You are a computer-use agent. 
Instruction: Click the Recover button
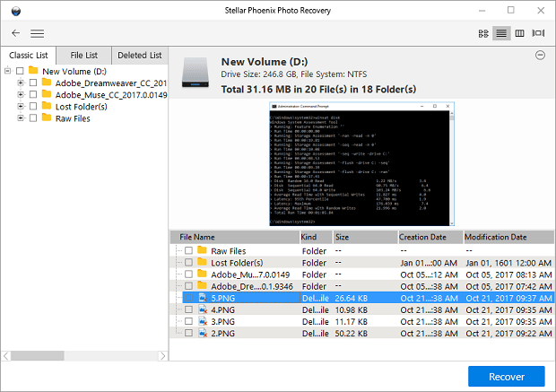click(507, 377)
